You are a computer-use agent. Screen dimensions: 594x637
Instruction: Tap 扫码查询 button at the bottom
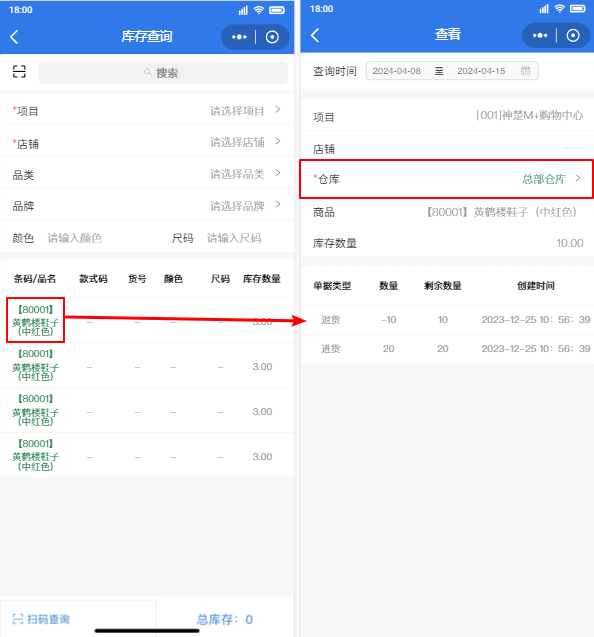pyautogui.click(x=41, y=619)
